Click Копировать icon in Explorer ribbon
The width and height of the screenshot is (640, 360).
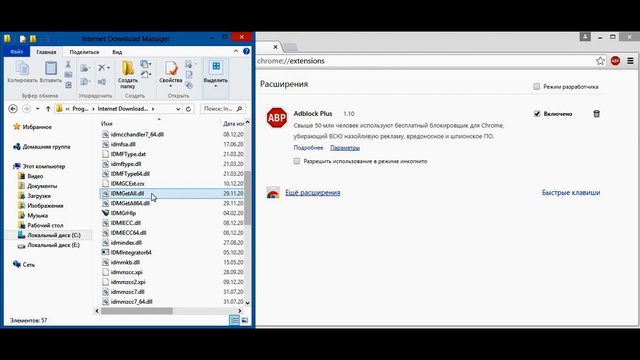(x=22, y=69)
